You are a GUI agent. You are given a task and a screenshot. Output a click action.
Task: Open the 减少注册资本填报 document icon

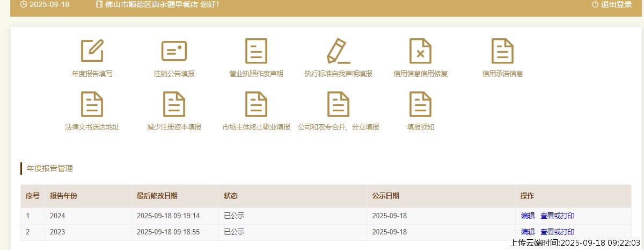tap(174, 104)
